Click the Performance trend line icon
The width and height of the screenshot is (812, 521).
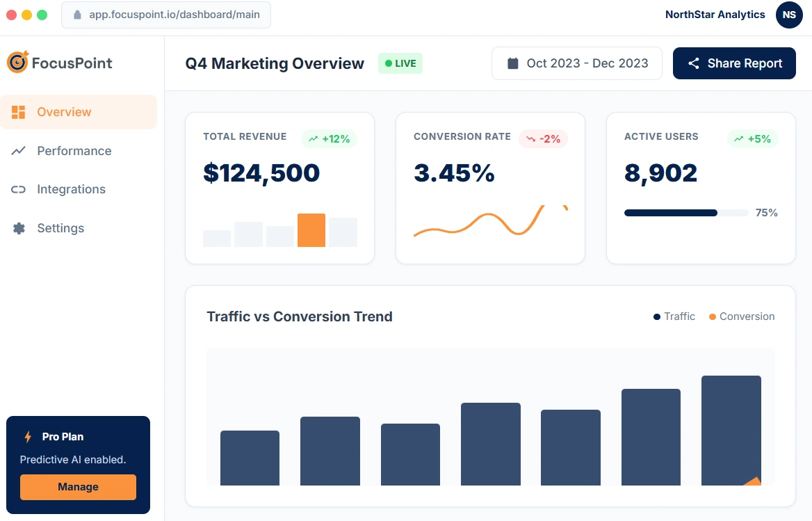(19, 151)
